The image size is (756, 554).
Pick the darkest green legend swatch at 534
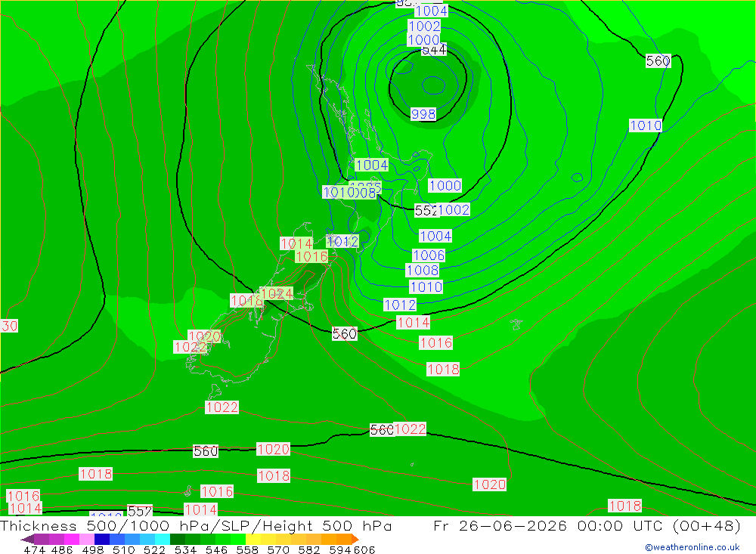pyautogui.click(x=178, y=539)
